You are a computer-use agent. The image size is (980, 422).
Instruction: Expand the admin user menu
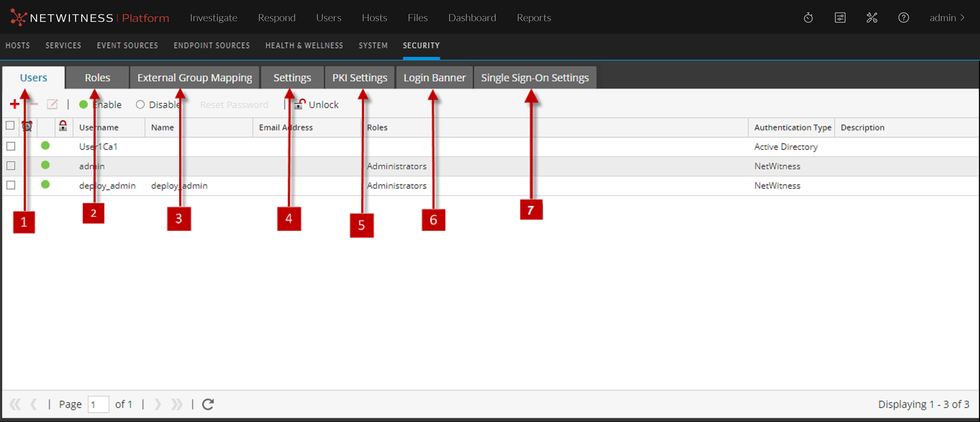[947, 18]
